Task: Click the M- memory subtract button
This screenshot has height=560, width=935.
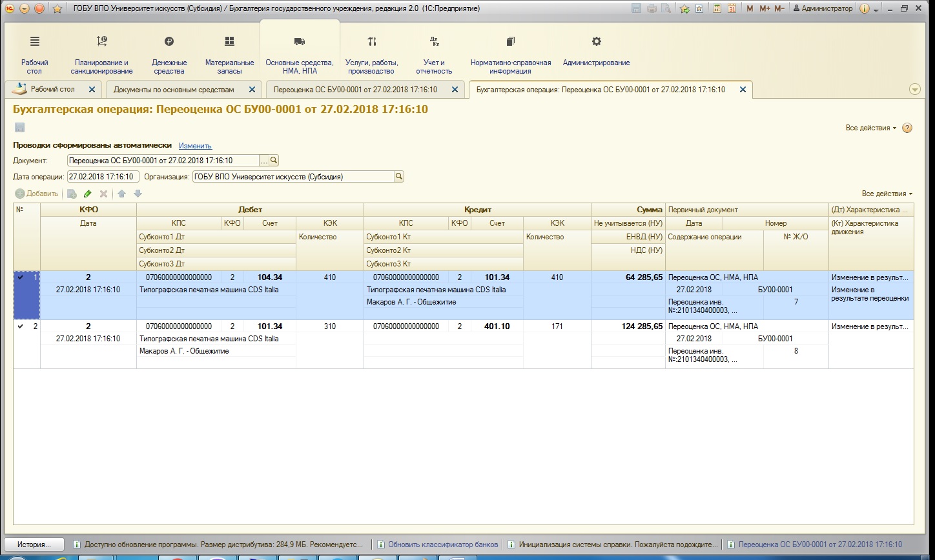Action: (779, 8)
